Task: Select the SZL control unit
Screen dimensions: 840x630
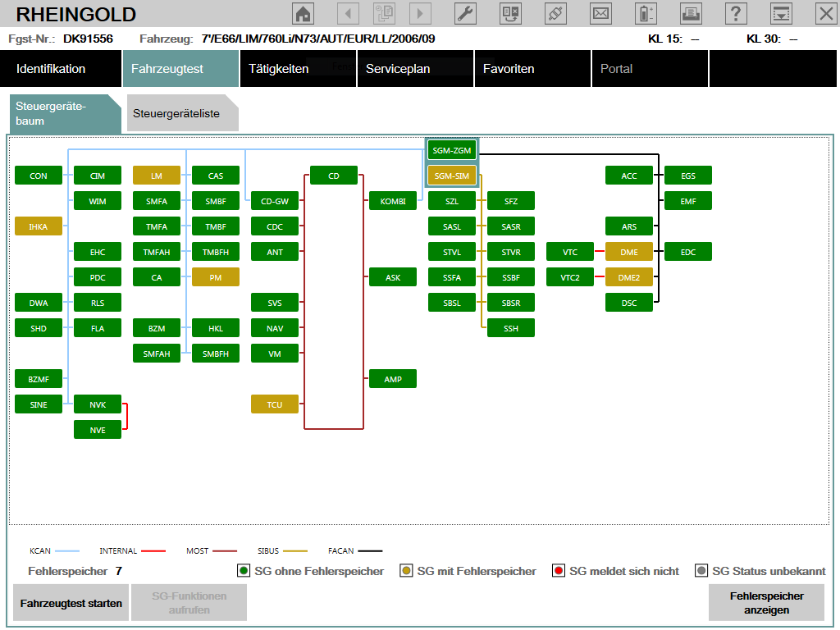Action: 452,201
